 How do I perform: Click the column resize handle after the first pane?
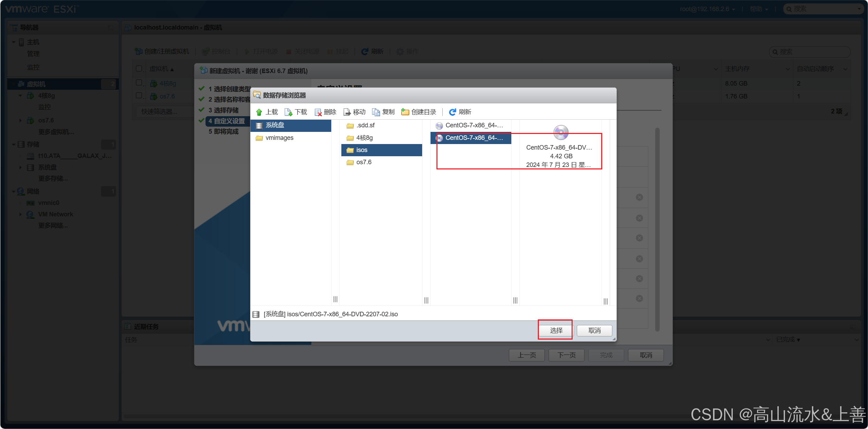pyautogui.click(x=335, y=300)
